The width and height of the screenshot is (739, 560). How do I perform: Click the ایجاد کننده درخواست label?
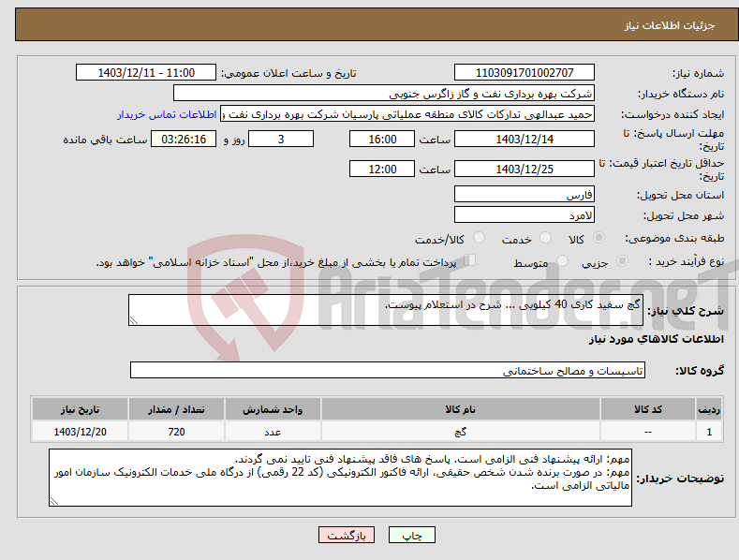pos(672,115)
